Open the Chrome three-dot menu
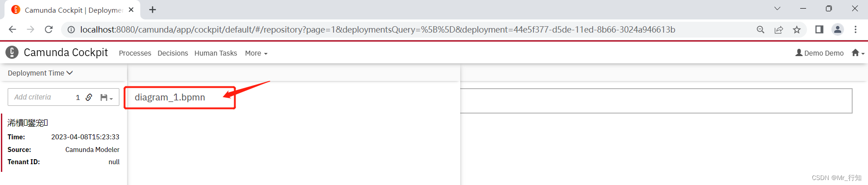Viewport: 868px width, 185px height. click(x=855, y=29)
